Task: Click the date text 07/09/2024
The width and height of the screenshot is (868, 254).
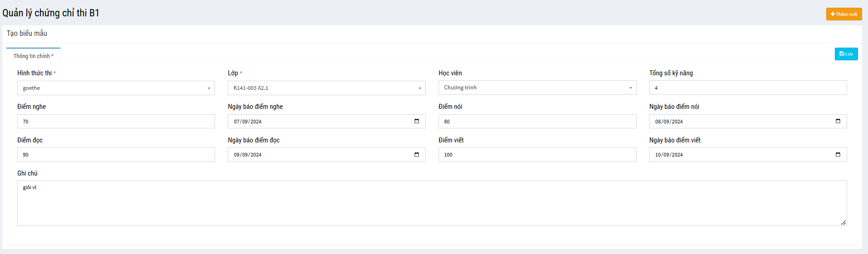Action: 248,122
